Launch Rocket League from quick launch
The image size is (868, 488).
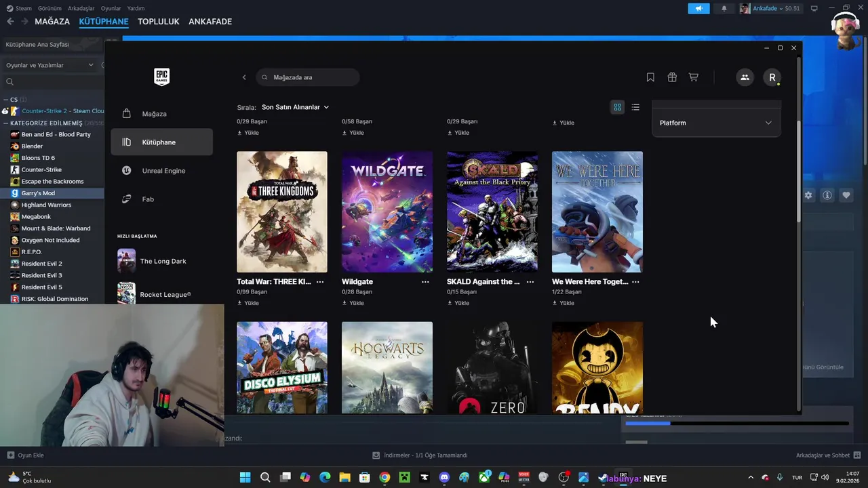(x=163, y=293)
